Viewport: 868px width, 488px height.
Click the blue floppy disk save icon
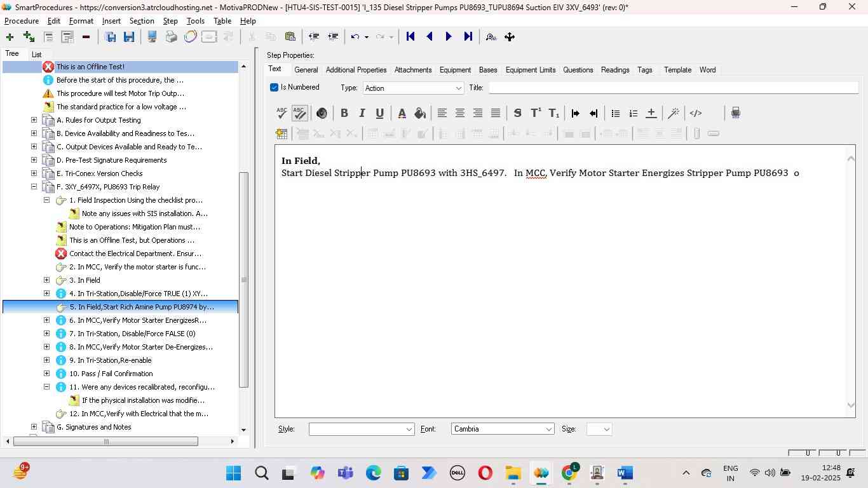click(x=129, y=37)
